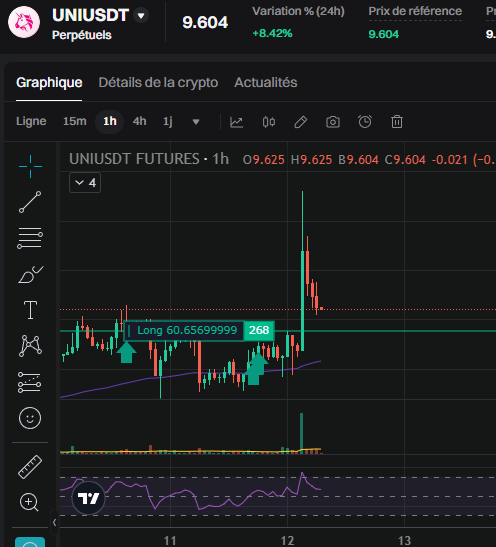Click the green 9.604 reference price
This screenshot has width=496, height=547.
(384, 34)
